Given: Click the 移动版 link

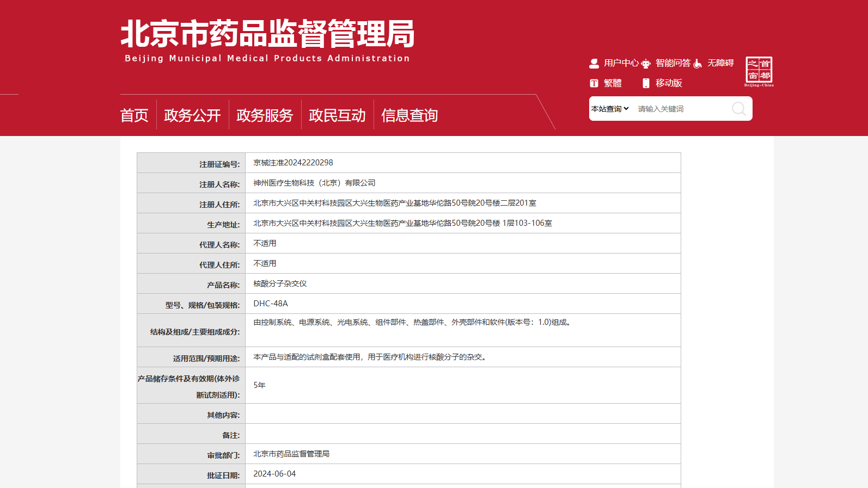Looking at the screenshot, I should coord(669,83).
